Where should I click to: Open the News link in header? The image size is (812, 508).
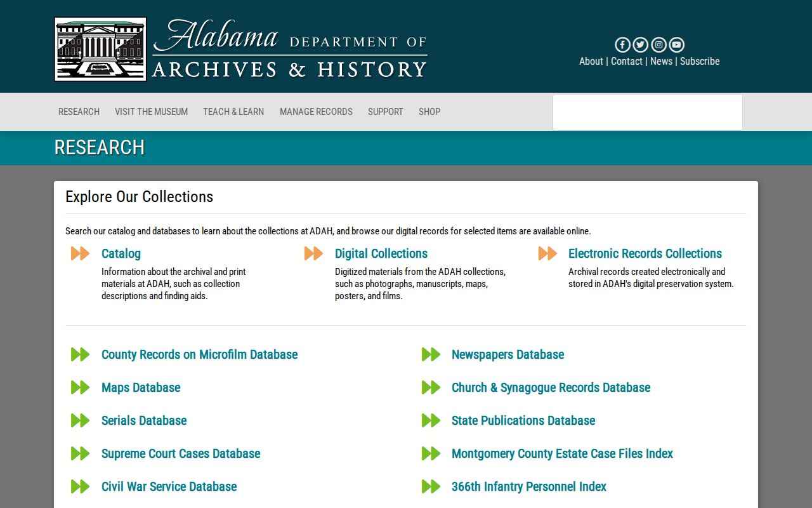click(661, 62)
